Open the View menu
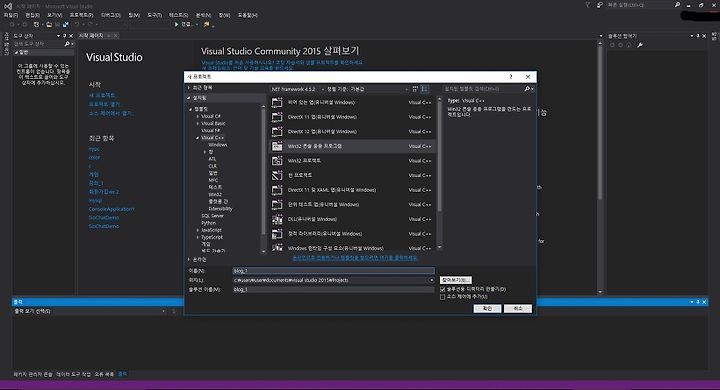 (x=55, y=15)
